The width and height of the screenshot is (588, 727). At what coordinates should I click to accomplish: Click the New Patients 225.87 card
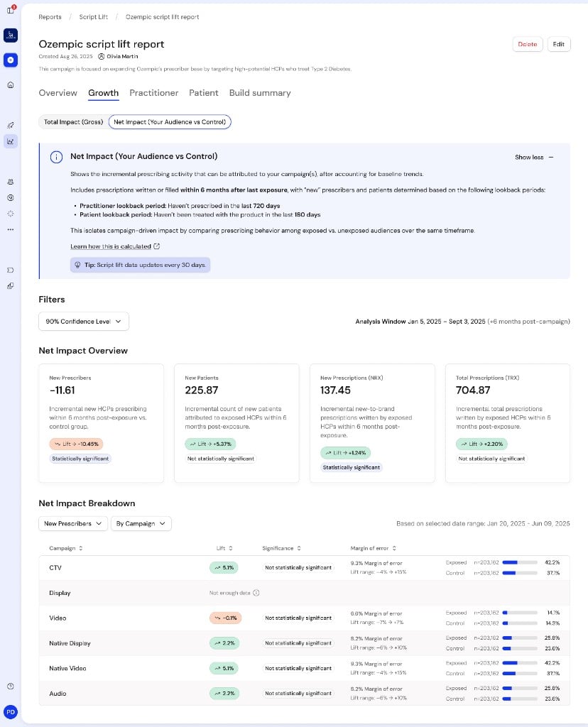(236, 423)
